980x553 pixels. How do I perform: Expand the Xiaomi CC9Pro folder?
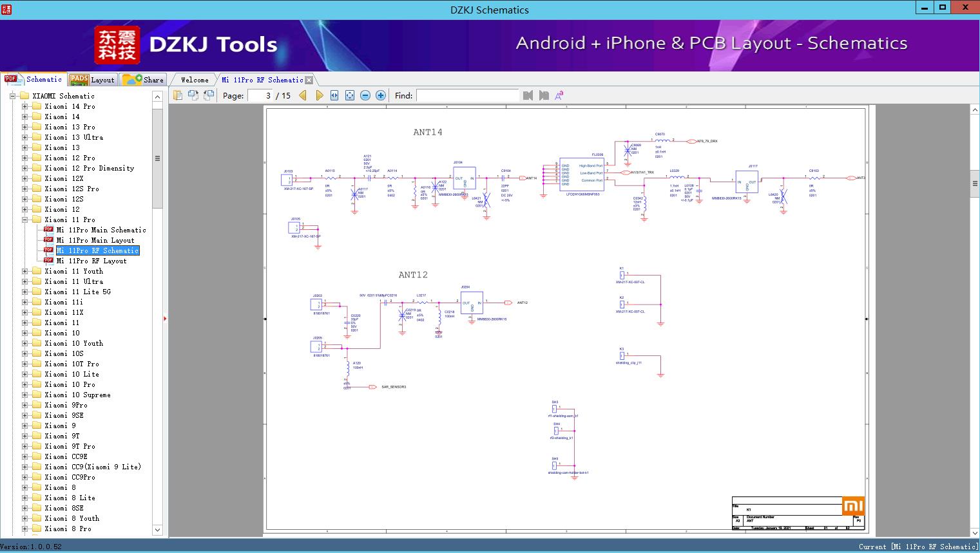(x=24, y=477)
